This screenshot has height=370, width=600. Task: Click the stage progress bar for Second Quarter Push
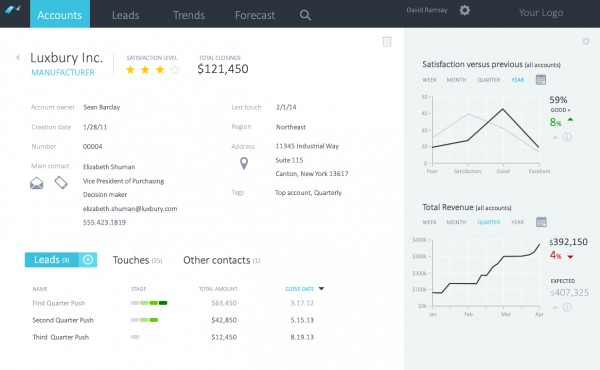point(144,320)
